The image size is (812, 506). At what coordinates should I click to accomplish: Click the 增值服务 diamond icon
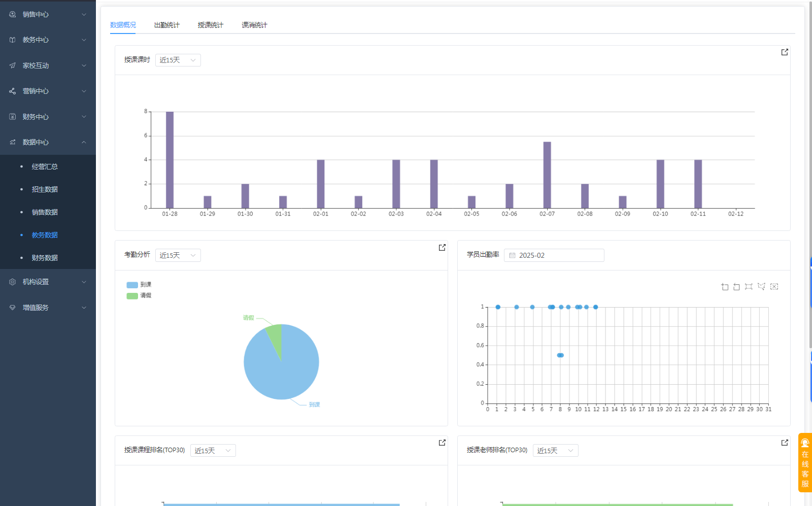pyautogui.click(x=13, y=308)
